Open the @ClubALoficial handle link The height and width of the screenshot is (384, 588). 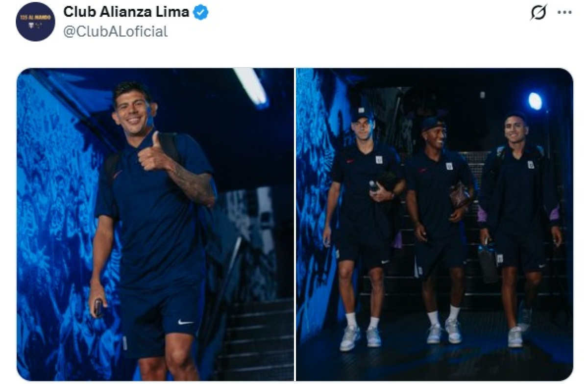pos(116,32)
